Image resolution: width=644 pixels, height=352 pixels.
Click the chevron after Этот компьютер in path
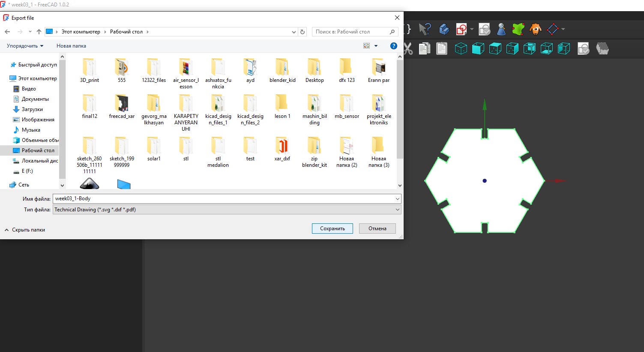(x=105, y=32)
